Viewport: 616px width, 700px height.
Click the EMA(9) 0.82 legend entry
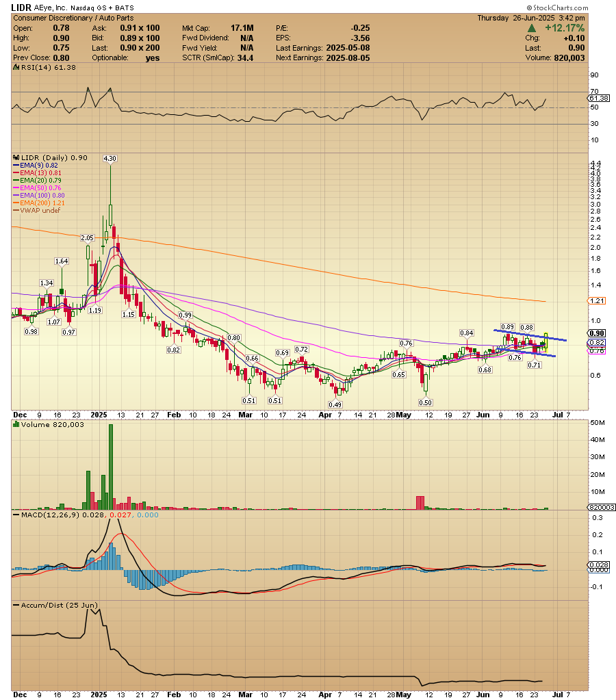click(36, 165)
